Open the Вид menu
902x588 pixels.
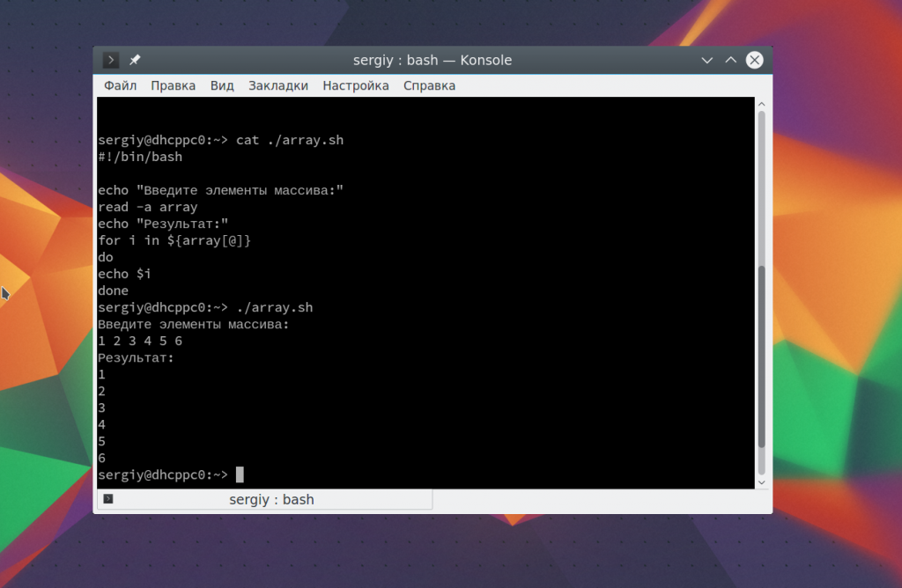pyautogui.click(x=222, y=85)
